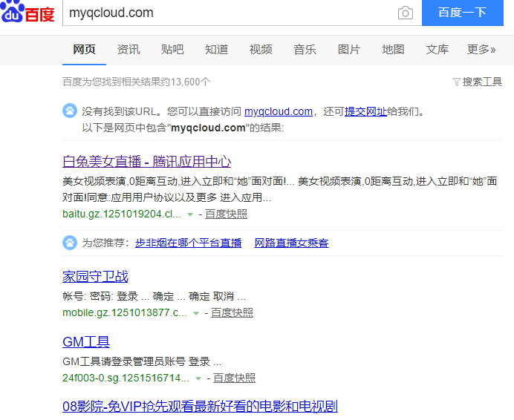
Task: Open the mobile.gz.1251013877 green URL
Action: point(125,312)
